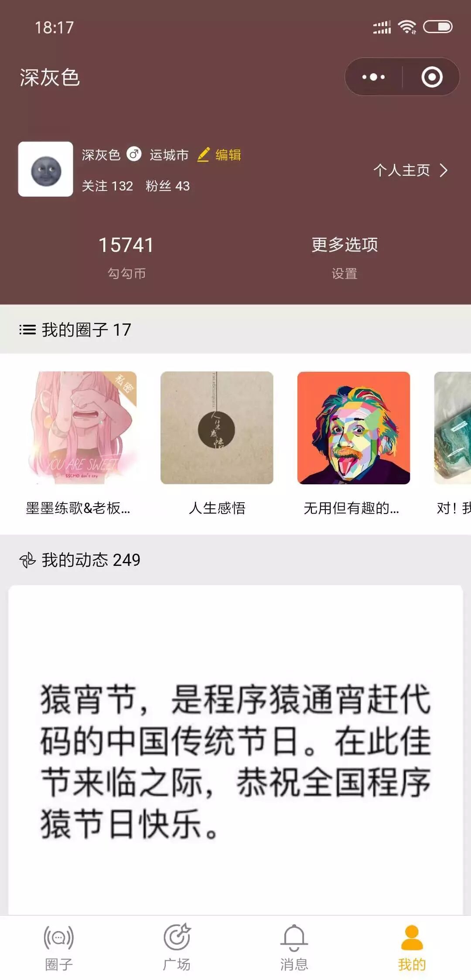Click the yellow pencil edit icon
Screen dimensions: 471x980
coord(203,155)
